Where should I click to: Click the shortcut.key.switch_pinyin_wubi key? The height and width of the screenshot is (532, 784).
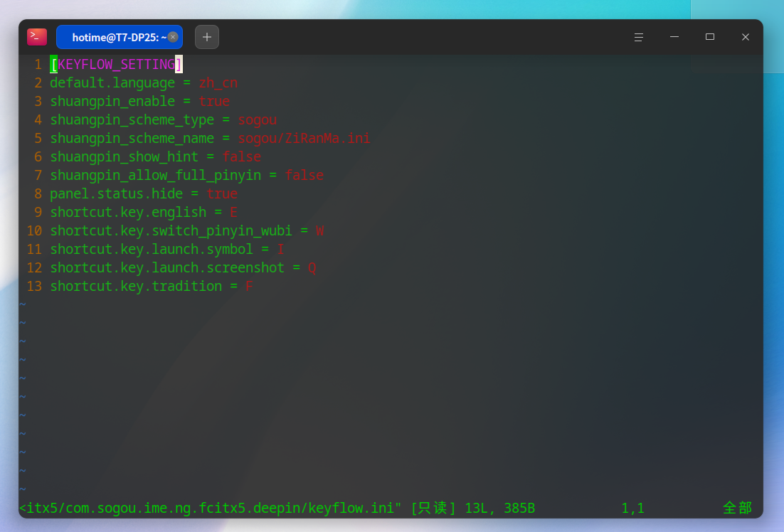171,231
